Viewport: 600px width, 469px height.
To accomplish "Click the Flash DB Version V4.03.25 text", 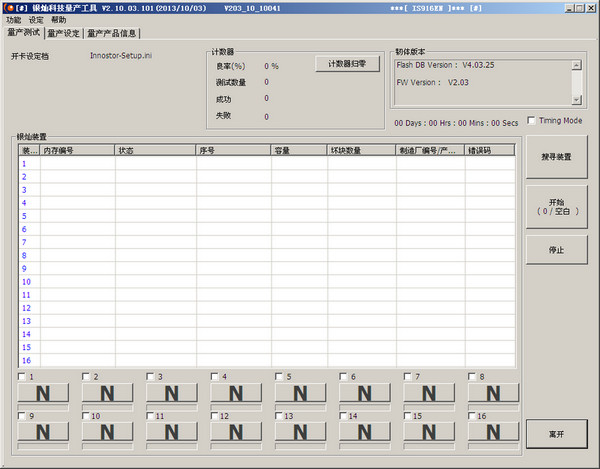I will [445, 65].
